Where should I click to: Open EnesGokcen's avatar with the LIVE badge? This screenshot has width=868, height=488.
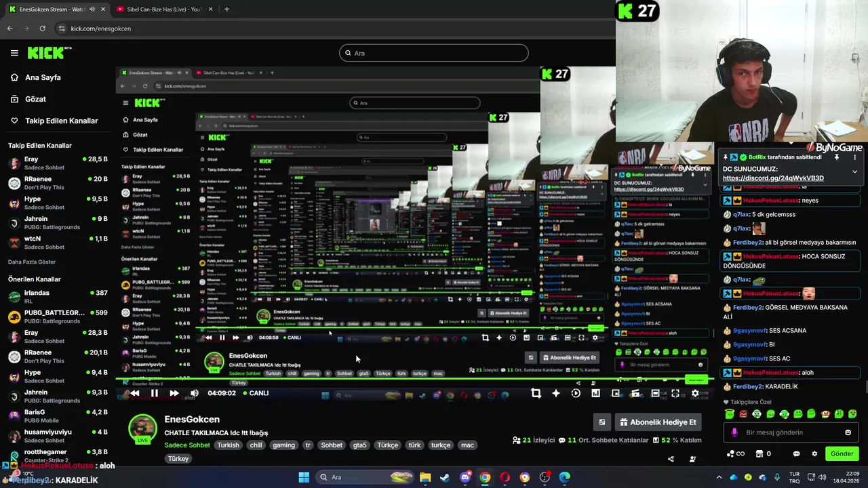[x=142, y=429]
